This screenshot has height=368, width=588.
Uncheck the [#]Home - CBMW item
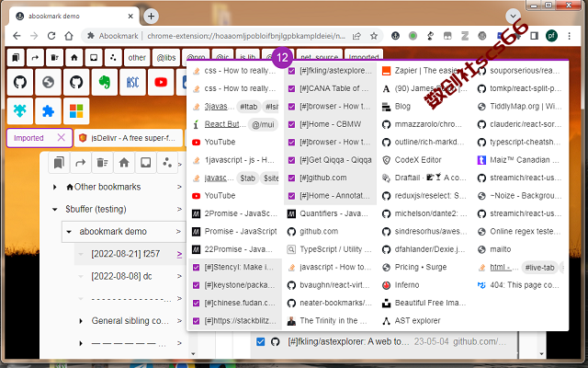[292, 124]
